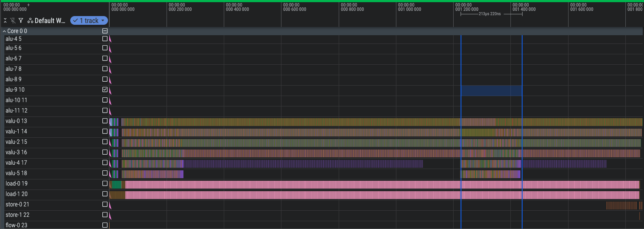644x229 pixels.
Task: Open the Default Workspace label
Action: (x=50, y=20)
